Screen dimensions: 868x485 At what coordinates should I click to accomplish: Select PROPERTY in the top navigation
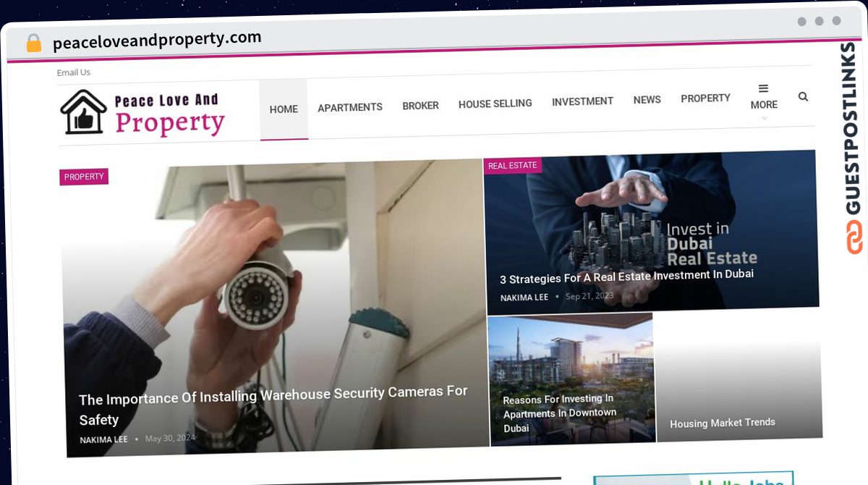coord(705,98)
